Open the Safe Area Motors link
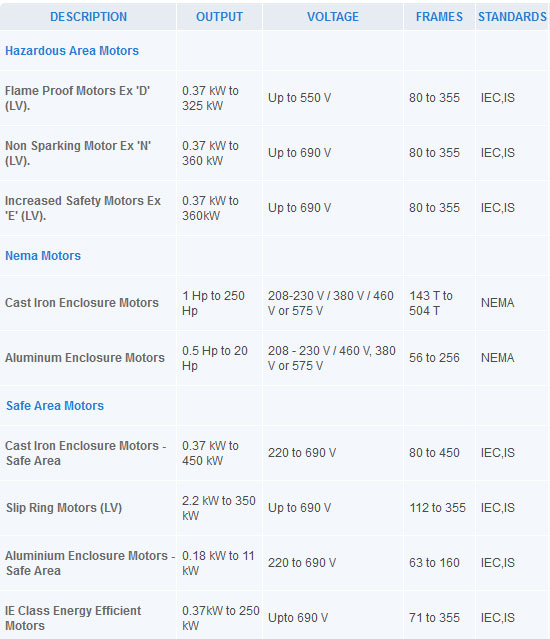The height and width of the screenshot is (639, 550). tap(55, 405)
